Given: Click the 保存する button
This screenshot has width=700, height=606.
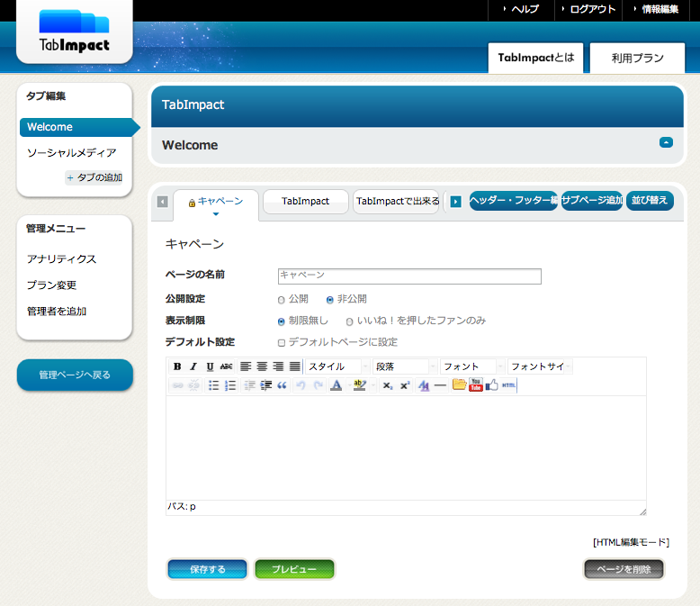Looking at the screenshot, I should 207,569.
